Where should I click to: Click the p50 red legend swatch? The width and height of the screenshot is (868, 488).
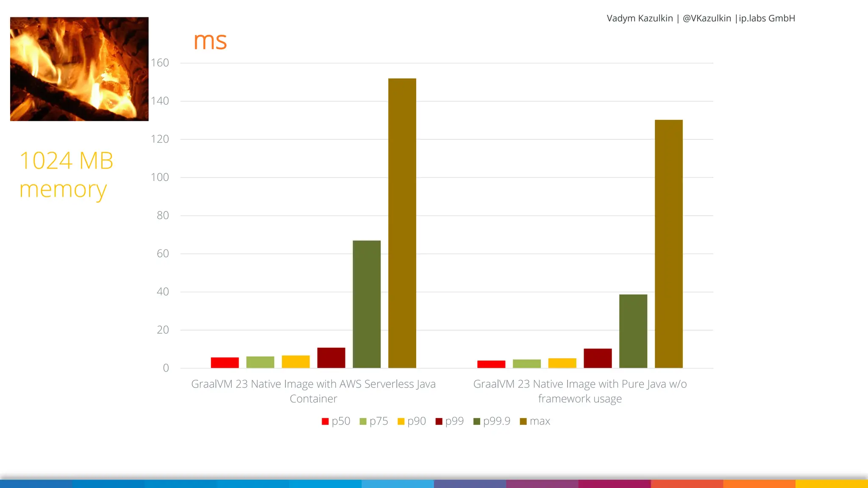pos(325,421)
